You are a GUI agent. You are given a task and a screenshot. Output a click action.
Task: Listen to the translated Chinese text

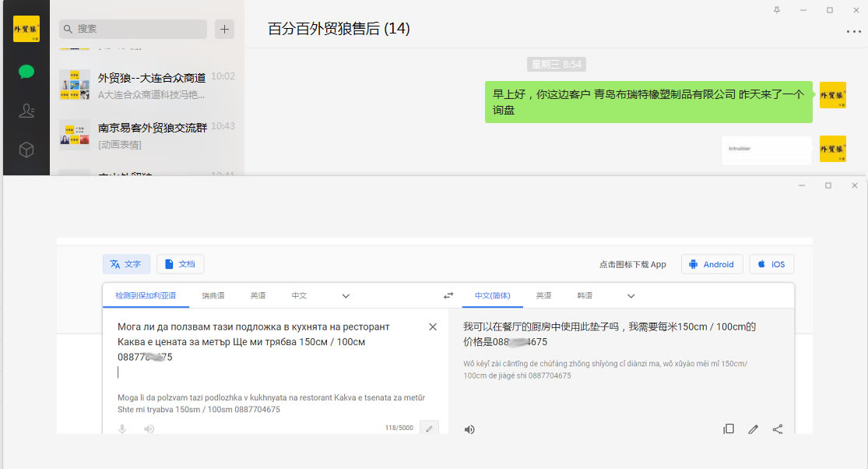469,429
